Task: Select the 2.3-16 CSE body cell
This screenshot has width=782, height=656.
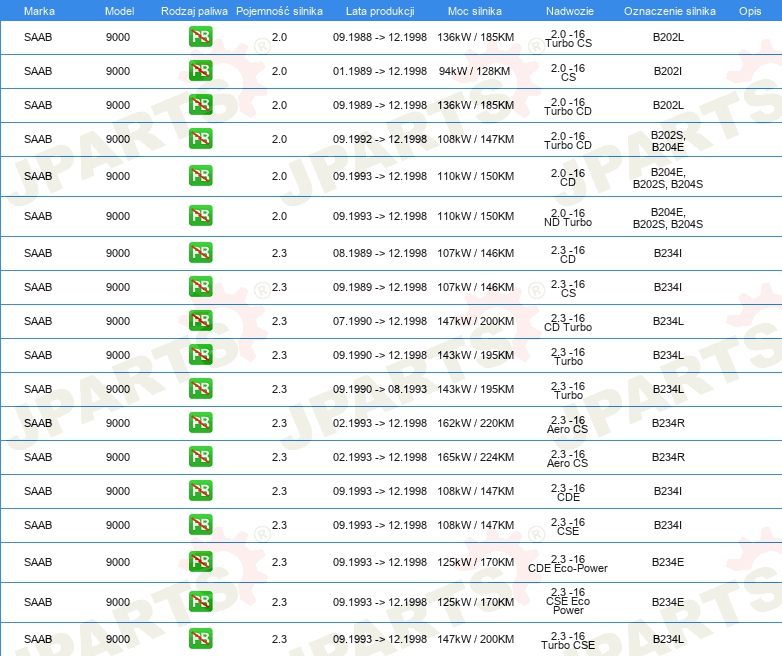Action: click(x=568, y=527)
